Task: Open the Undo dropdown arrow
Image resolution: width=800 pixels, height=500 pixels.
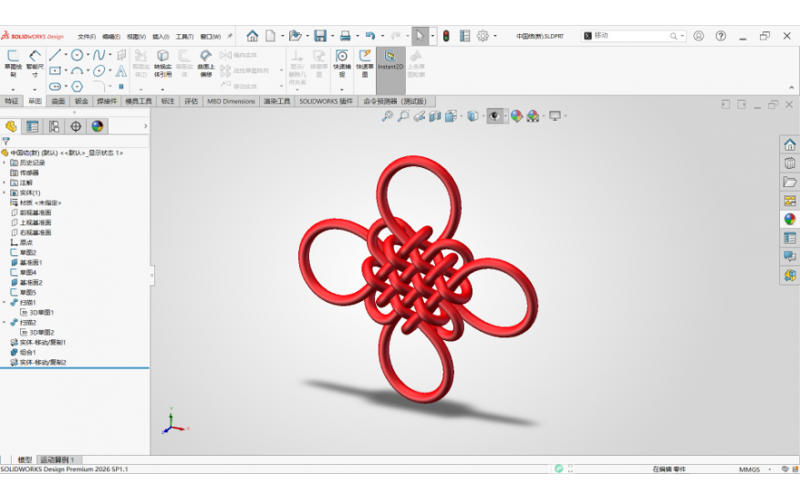Action: coord(383,36)
